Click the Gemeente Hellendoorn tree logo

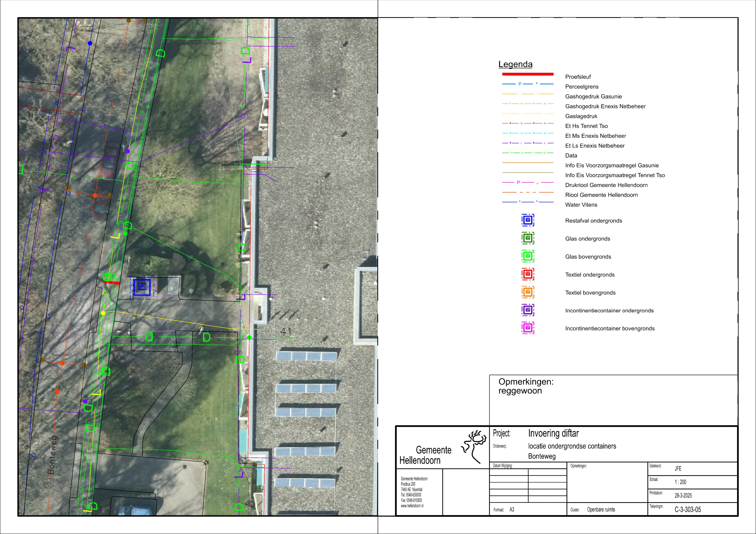pyautogui.click(x=474, y=446)
